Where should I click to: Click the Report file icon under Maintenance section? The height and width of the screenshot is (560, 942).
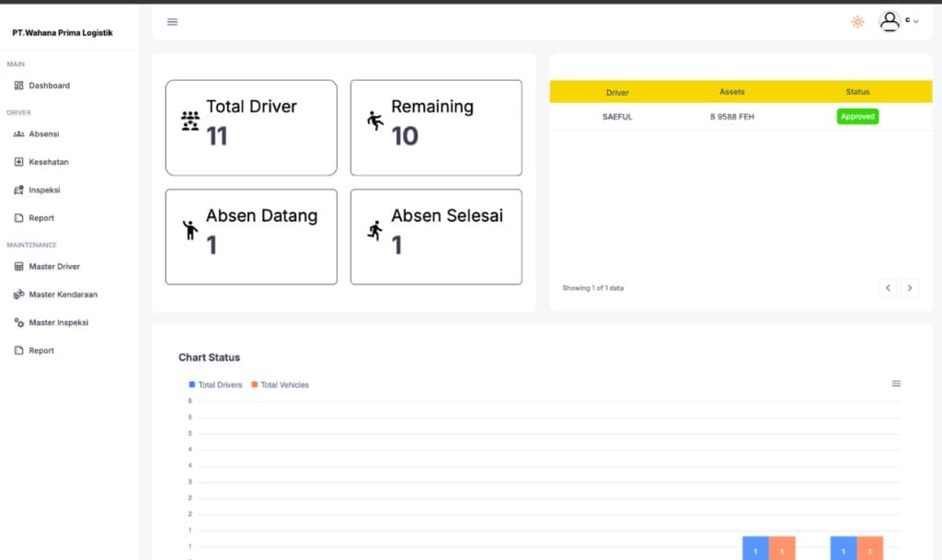pyautogui.click(x=18, y=350)
